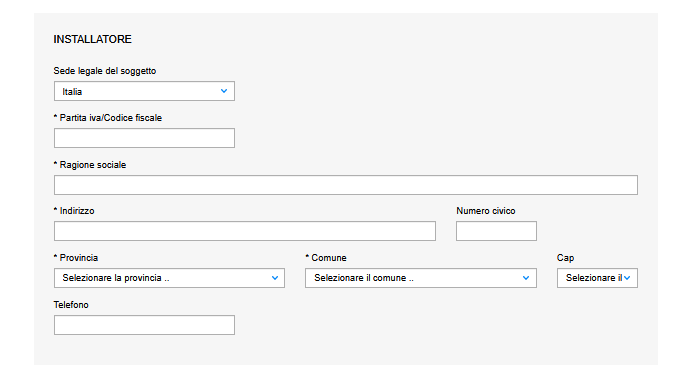Expand the Provincia dropdown list

(169, 278)
